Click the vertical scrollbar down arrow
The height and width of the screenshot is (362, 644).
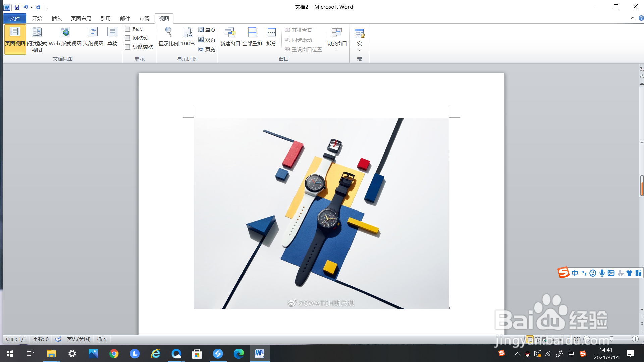point(642,310)
